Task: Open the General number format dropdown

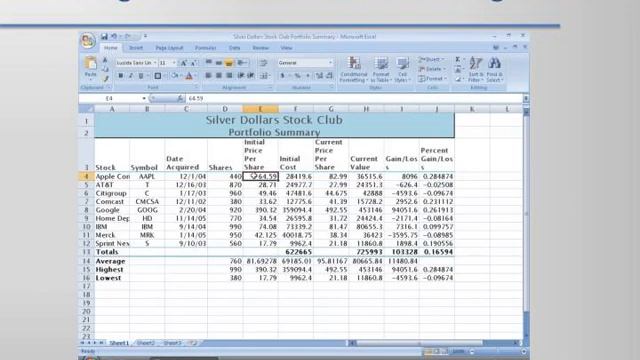Action: [x=330, y=63]
